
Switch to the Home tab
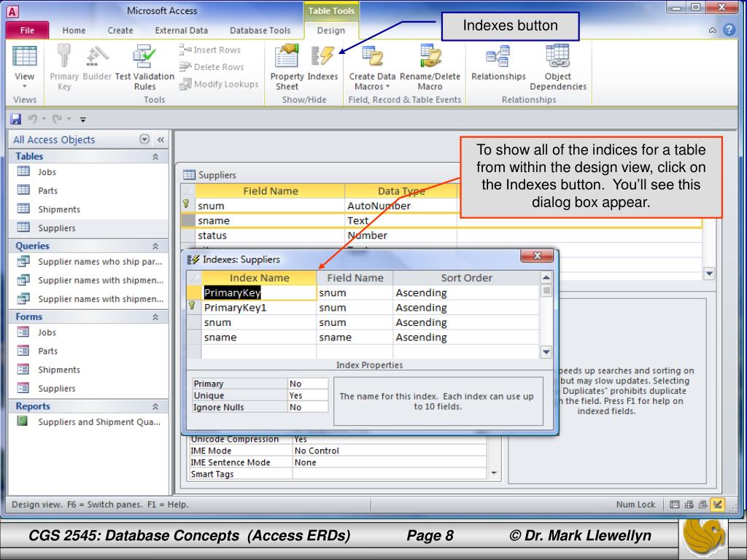point(74,30)
